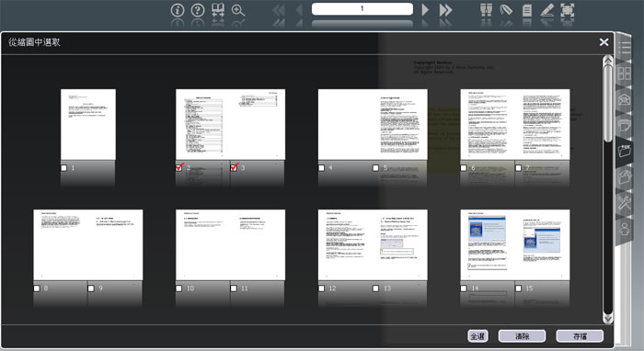Click the 清除 clear button

click(x=522, y=336)
